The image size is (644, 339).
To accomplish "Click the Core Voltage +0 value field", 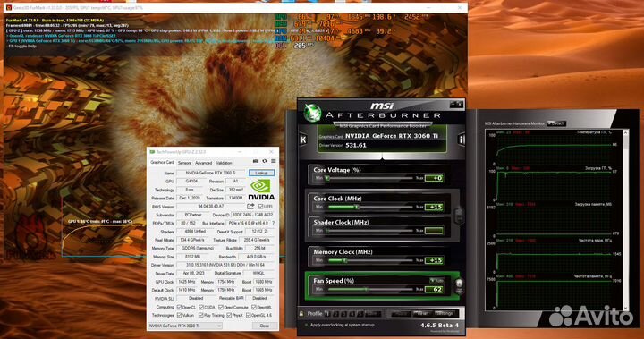I will click(434, 178).
